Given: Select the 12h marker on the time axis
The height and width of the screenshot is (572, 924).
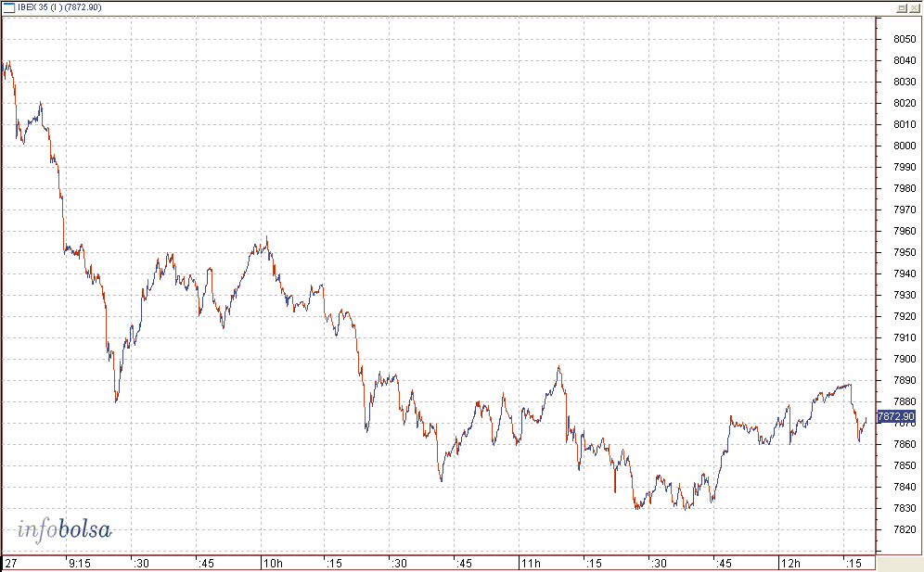Looking at the screenshot, I should coord(790,563).
